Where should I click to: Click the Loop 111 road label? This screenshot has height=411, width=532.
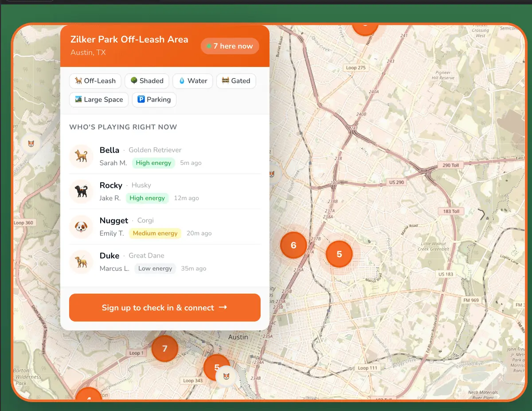[368, 368]
